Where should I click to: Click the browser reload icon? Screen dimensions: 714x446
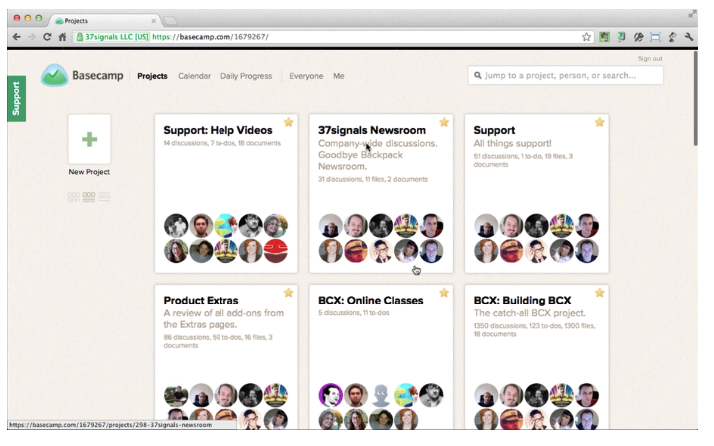(47, 37)
